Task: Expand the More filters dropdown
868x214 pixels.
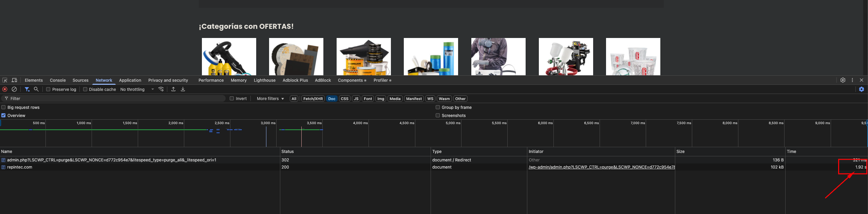Action: click(270, 99)
